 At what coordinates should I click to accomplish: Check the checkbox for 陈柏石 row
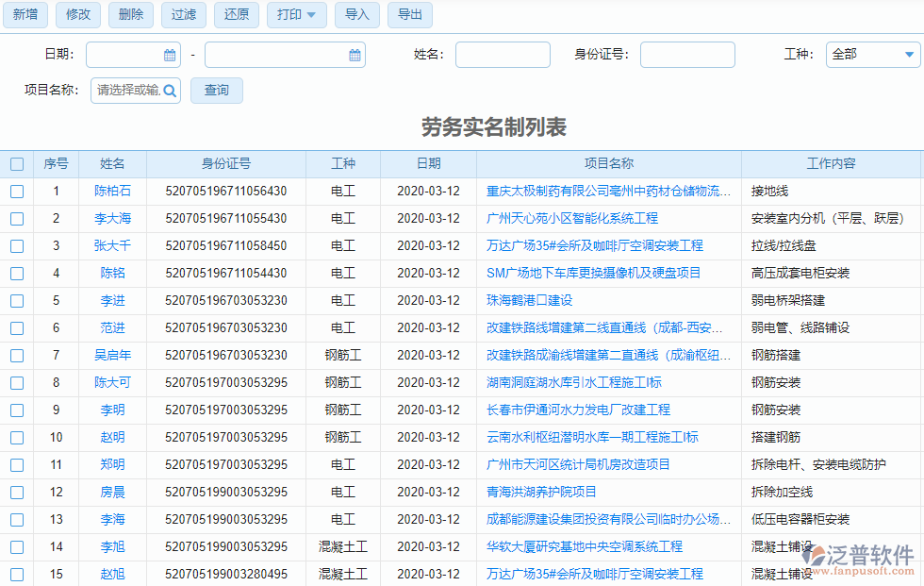(x=16, y=191)
